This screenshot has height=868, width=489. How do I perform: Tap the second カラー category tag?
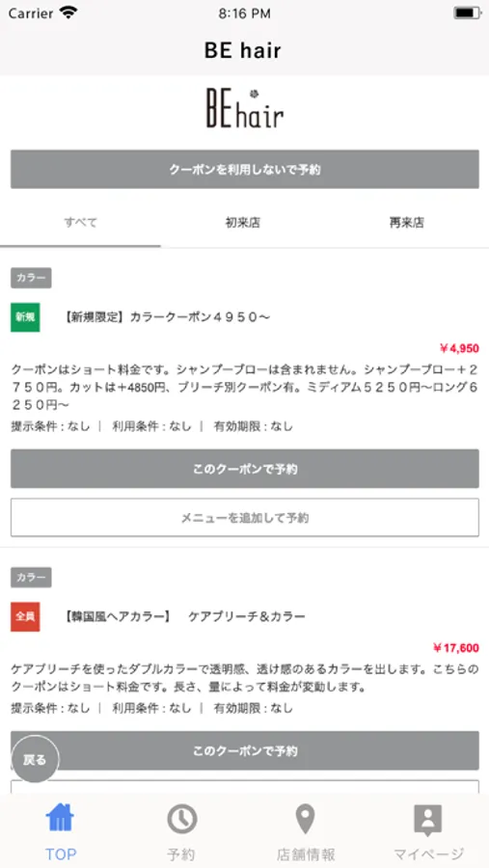click(31, 578)
